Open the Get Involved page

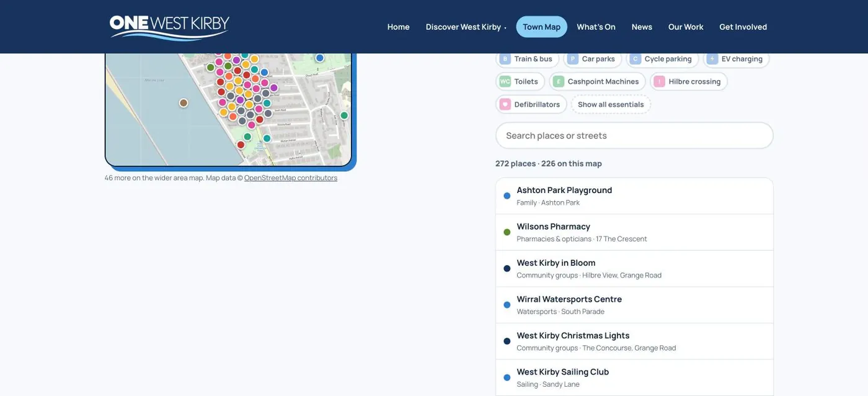coord(743,27)
